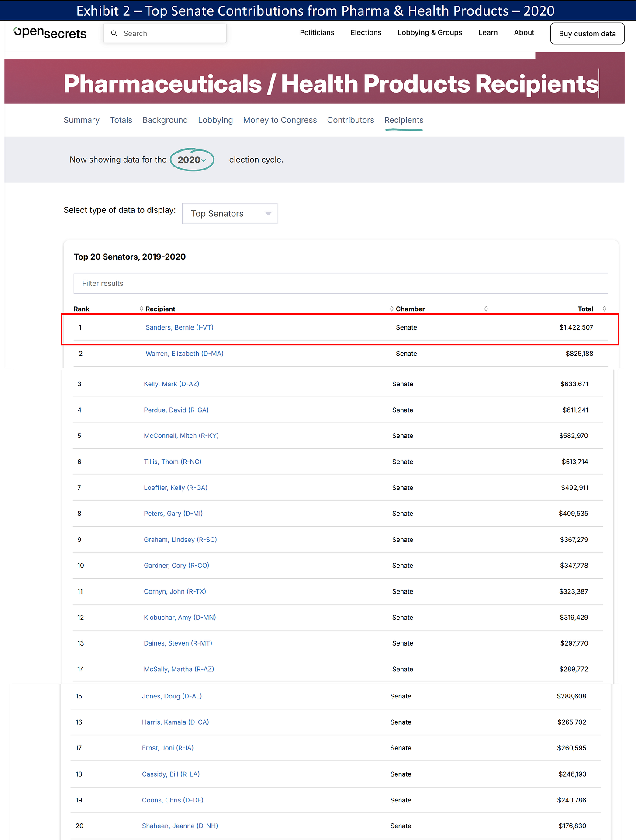Click the Top 20 Senators, 2019-2020 heading
636x840 pixels.
pyautogui.click(x=130, y=257)
